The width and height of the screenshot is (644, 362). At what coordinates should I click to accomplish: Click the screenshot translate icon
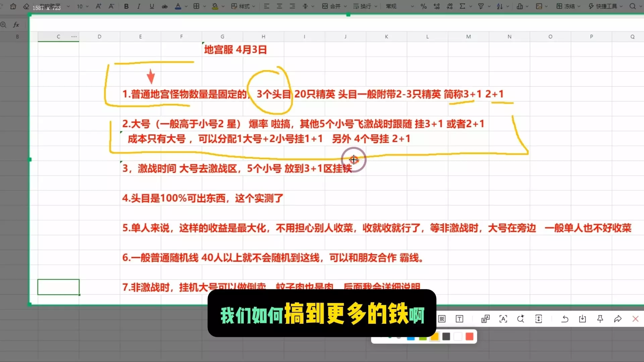pos(485,319)
